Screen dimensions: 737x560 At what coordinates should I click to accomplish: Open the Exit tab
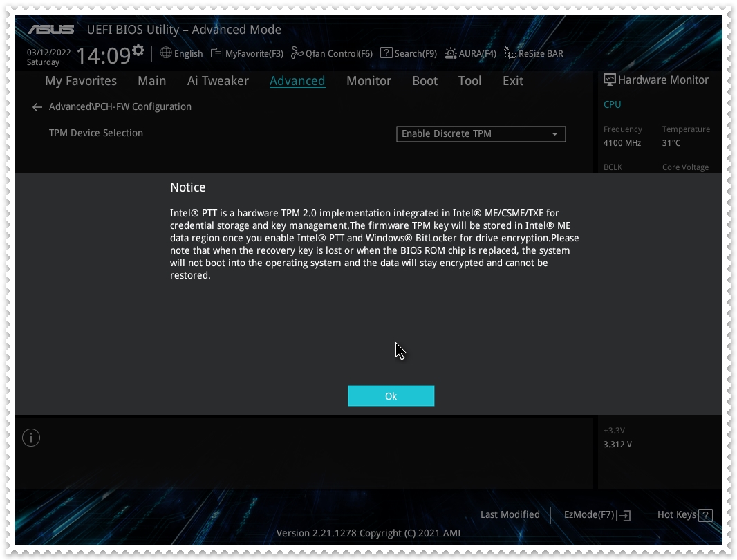click(x=513, y=81)
